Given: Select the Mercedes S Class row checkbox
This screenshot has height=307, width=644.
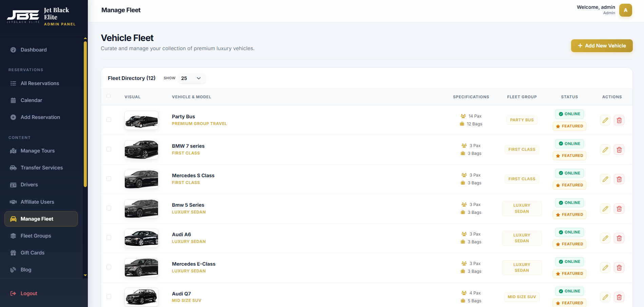Looking at the screenshot, I should 109,179.
